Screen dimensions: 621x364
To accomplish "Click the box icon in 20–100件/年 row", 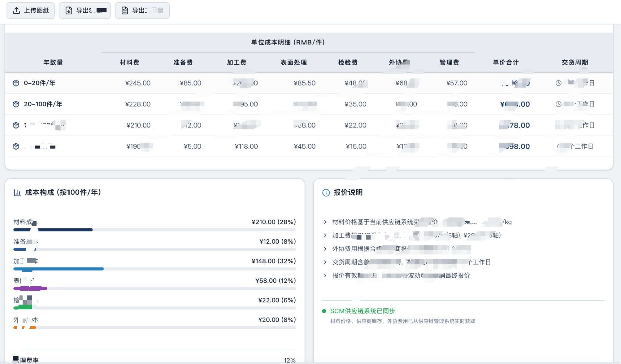I will pos(16,104).
